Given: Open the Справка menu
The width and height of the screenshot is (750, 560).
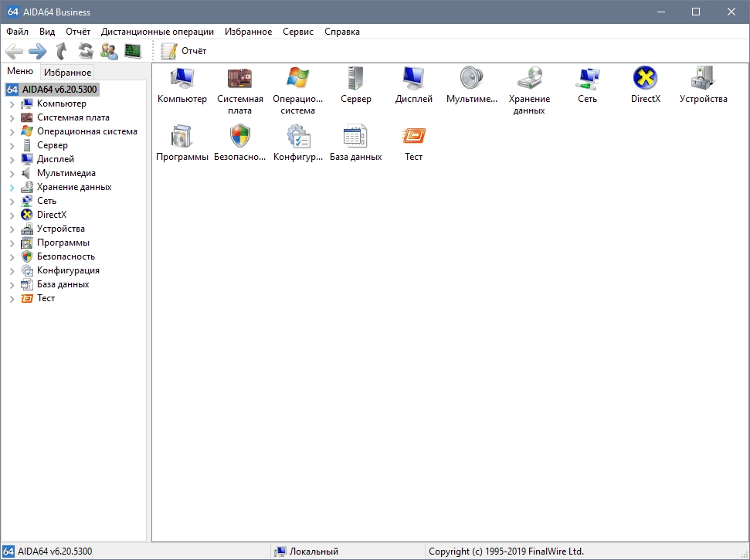Looking at the screenshot, I should tap(342, 32).
